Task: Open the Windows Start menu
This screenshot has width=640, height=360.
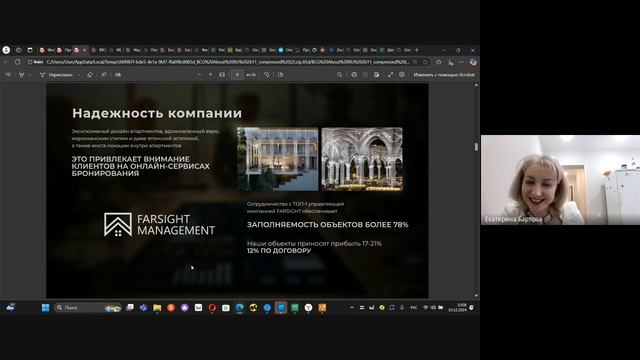Action: pos(45,307)
